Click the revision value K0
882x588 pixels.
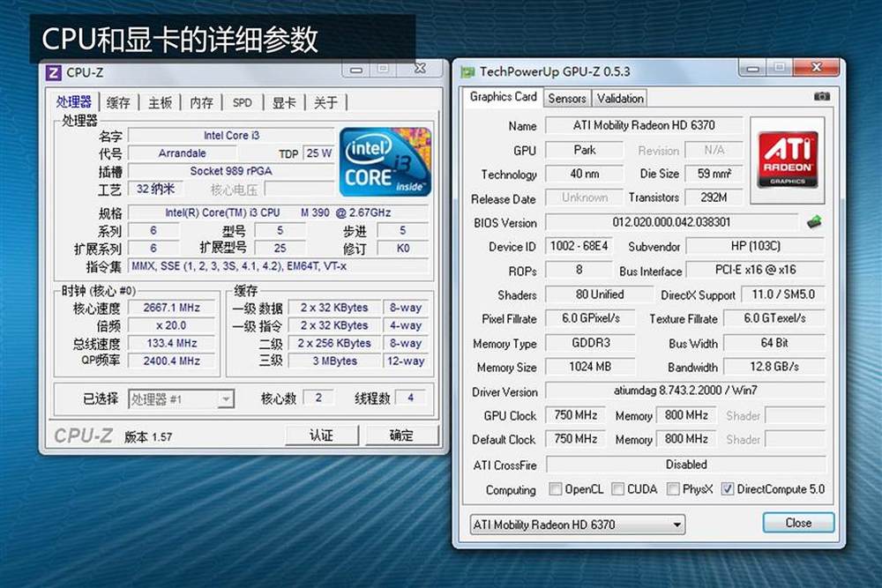pos(403,248)
